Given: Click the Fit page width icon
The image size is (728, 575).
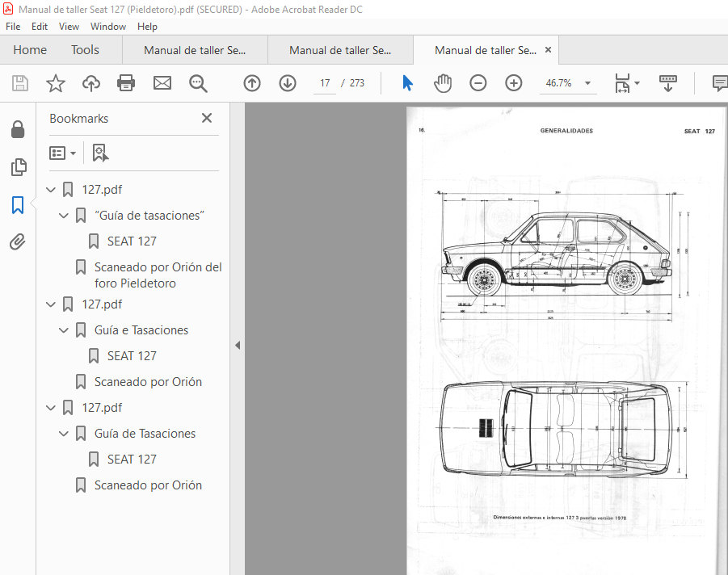Looking at the screenshot, I should click(x=621, y=83).
